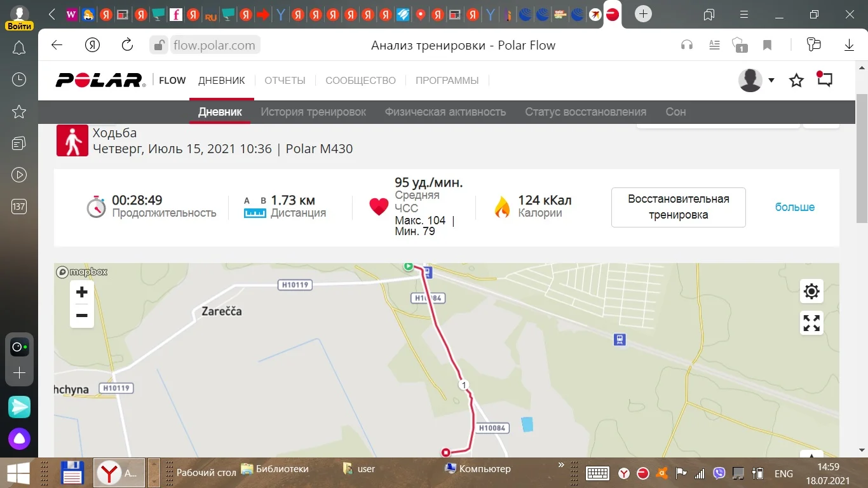Click the user profile avatar in Polar header
Screen dimensions: 868x488
pyautogui.click(x=750, y=80)
